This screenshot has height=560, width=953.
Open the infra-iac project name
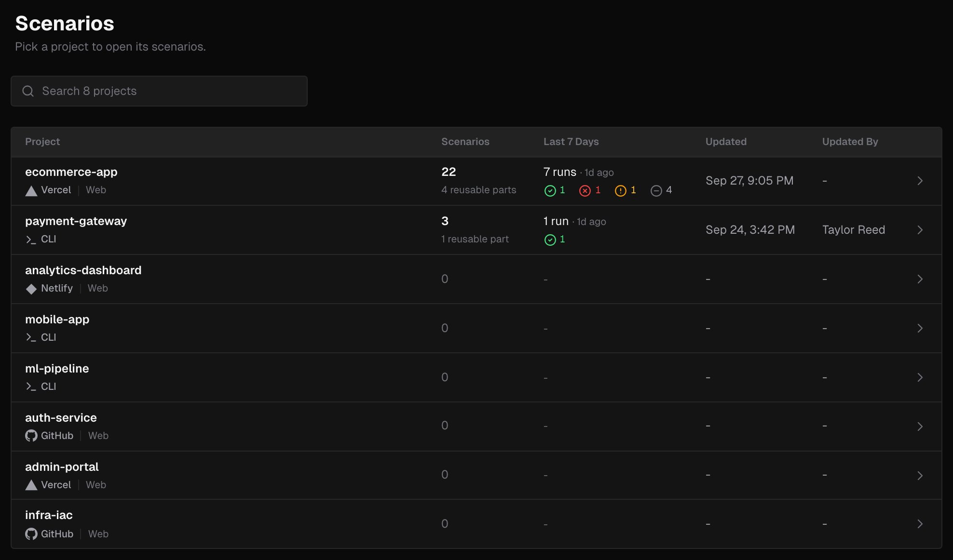tap(49, 515)
